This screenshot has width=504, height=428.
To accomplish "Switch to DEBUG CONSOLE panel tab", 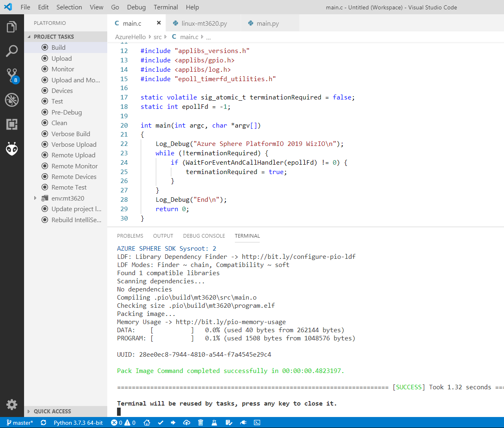I will point(204,236).
